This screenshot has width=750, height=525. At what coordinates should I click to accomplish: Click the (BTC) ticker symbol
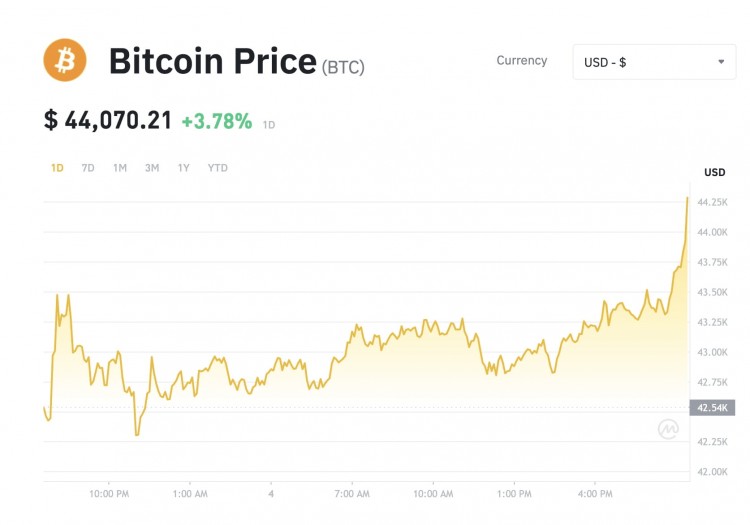click(343, 68)
